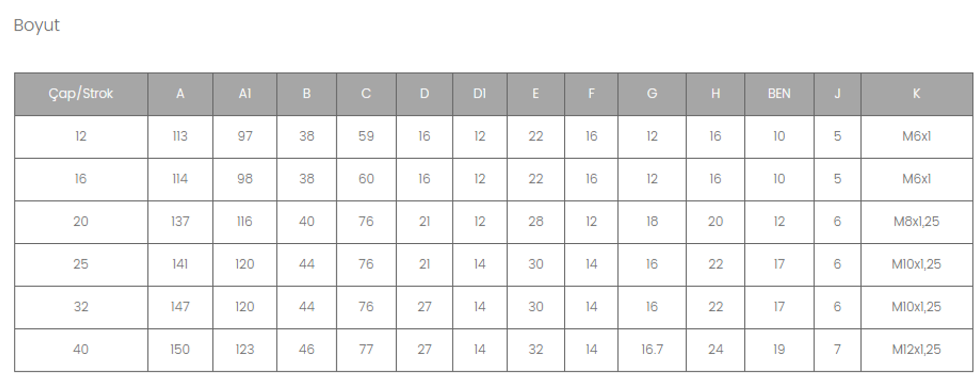980x386 pixels.
Task: Select the 16.7 value cell
Action: click(x=651, y=350)
